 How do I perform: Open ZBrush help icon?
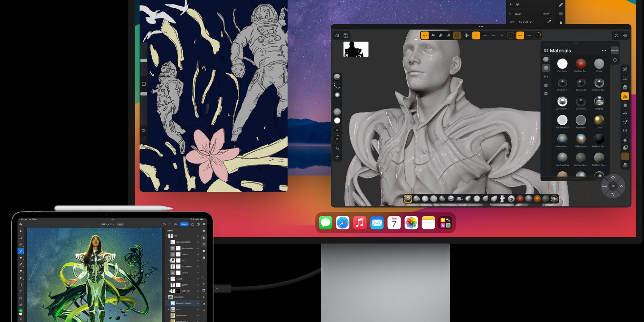[x=616, y=35]
